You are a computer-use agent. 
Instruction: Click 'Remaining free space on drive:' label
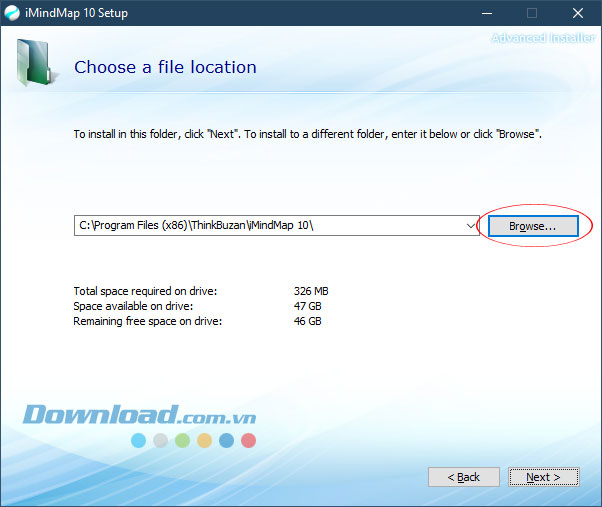pyautogui.click(x=148, y=321)
